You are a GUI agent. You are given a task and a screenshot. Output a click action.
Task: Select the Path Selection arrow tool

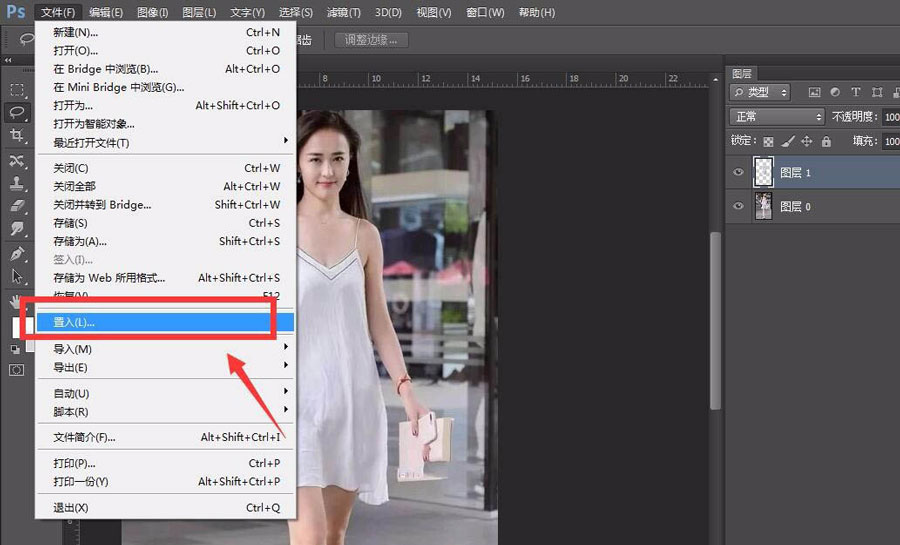pyautogui.click(x=17, y=277)
